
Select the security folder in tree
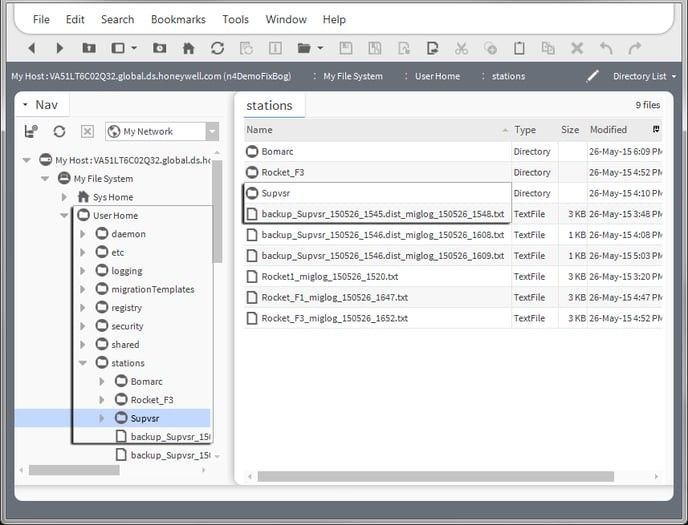(127, 326)
